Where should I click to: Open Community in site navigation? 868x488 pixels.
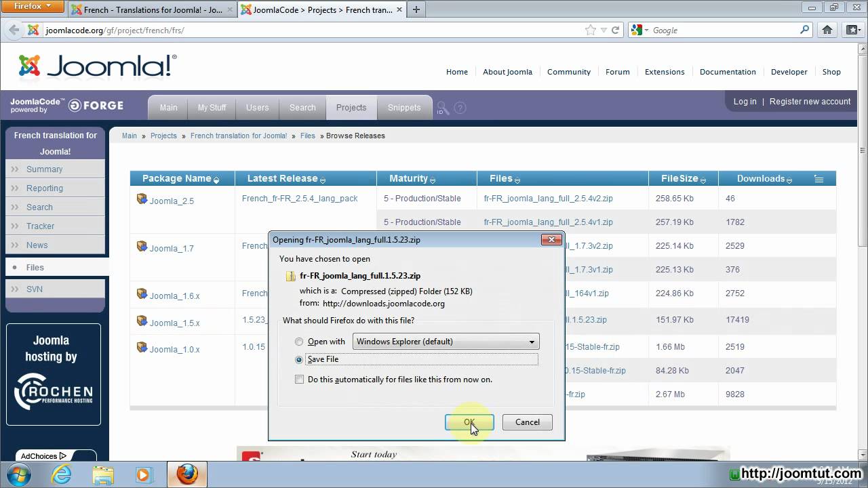coord(569,72)
